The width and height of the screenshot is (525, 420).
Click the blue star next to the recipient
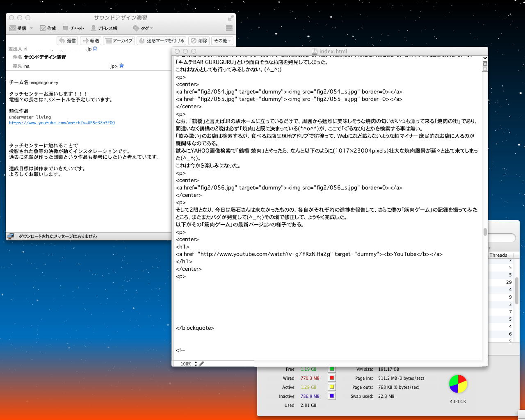[121, 66]
